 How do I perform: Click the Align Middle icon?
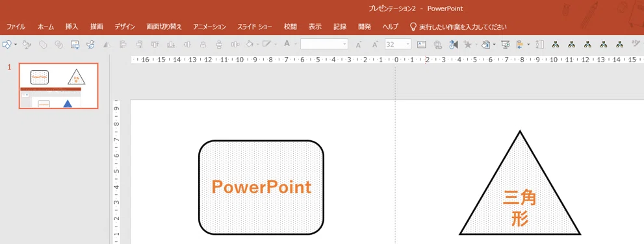point(187,44)
